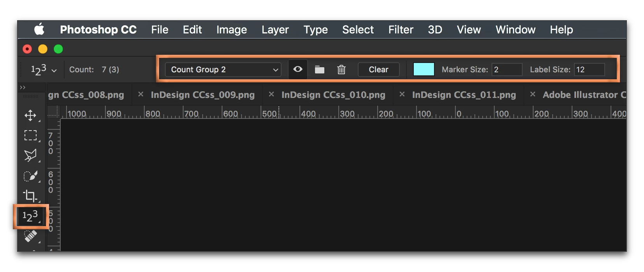Click the green zoom window button
The height and width of the screenshot is (272, 644).
[x=58, y=49]
